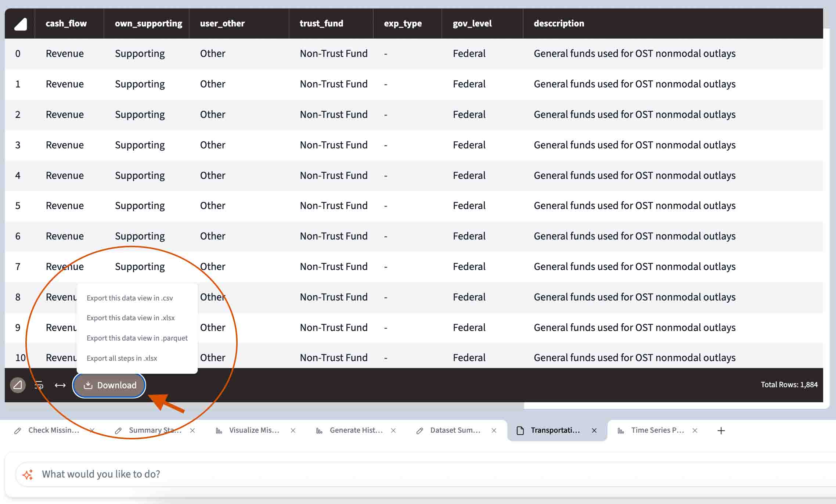Select Export this data view in .xlsx
836x504 pixels.
tap(130, 317)
